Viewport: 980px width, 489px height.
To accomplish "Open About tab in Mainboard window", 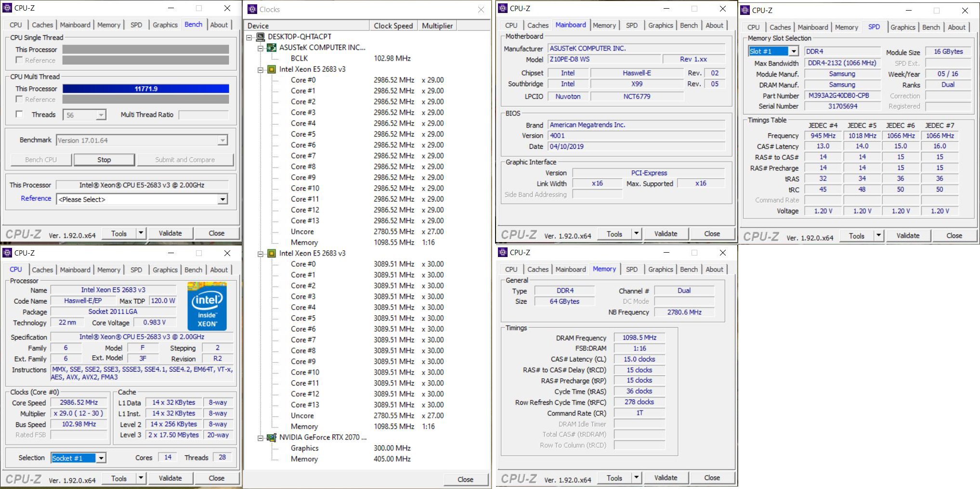I will tap(714, 26).
